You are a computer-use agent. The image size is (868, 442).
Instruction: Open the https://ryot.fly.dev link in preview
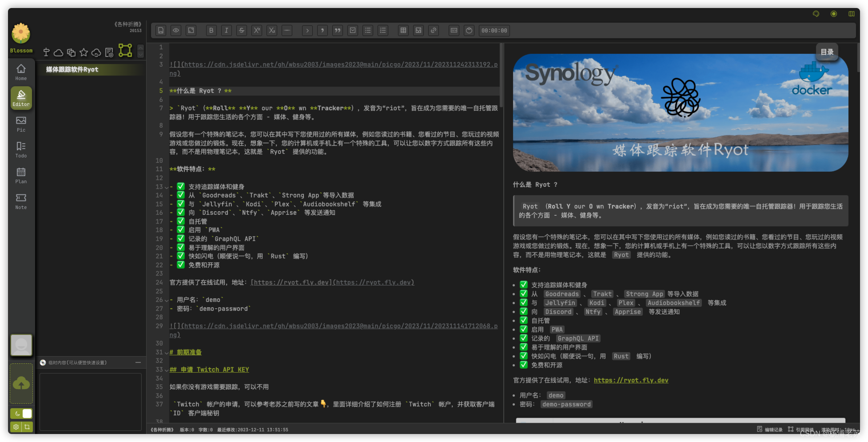(631, 380)
